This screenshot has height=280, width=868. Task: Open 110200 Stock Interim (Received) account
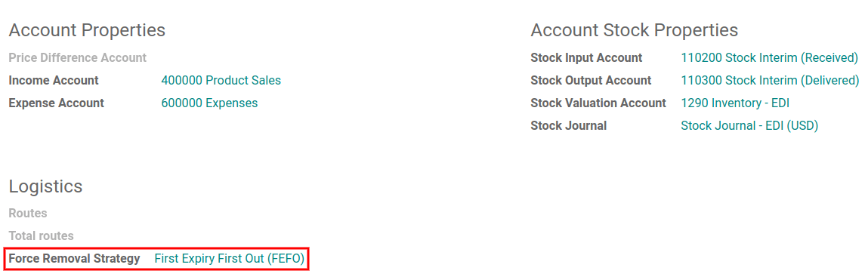[x=770, y=58]
